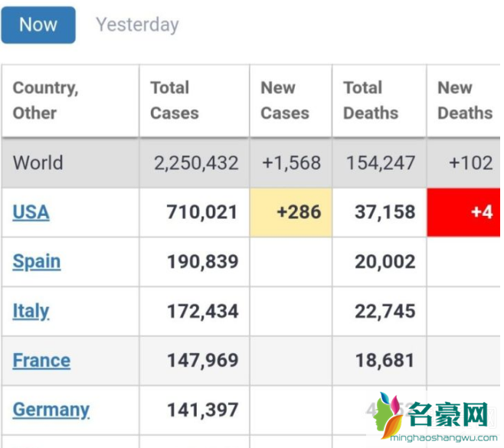Image resolution: width=504 pixels, height=448 pixels.
Task: Select World new cases value +1,568
Action: pos(292,163)
